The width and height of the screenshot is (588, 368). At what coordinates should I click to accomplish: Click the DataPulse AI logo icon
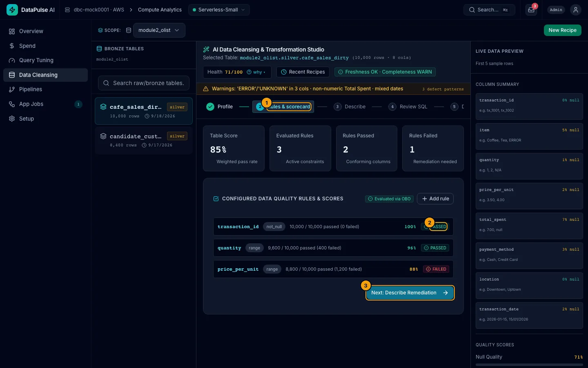pyautogui.click(x=12, y=10)
